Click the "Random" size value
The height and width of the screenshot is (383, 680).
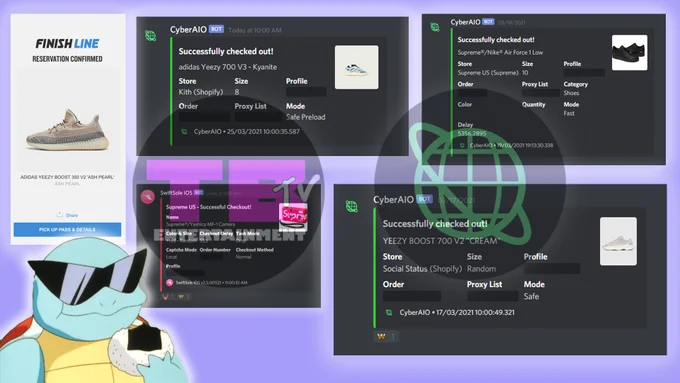pos(481,269)
